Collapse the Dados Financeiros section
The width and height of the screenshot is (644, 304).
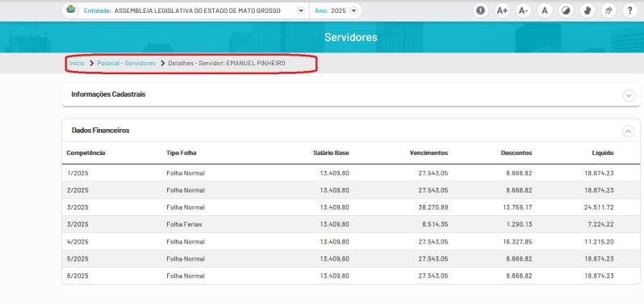coord(629,131)
